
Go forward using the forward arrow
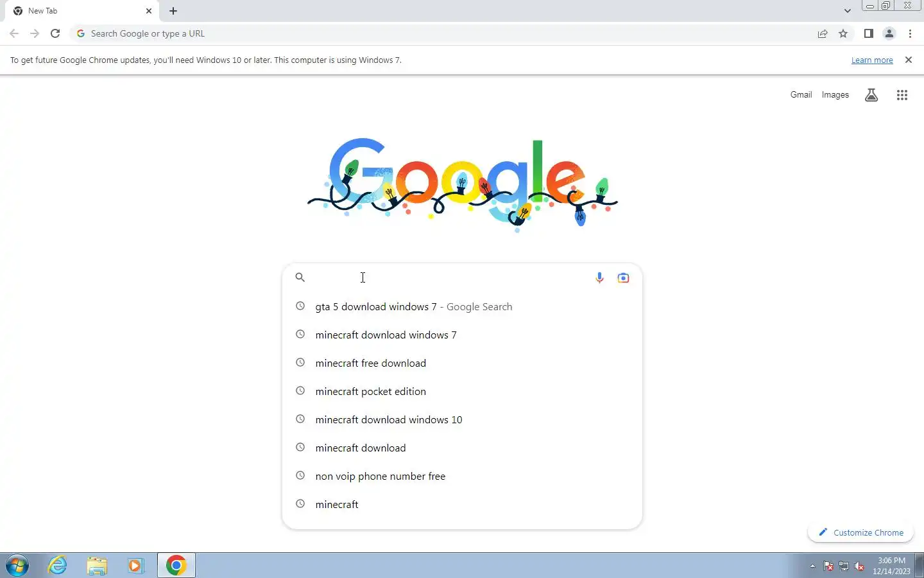click(x=35, y=33)
